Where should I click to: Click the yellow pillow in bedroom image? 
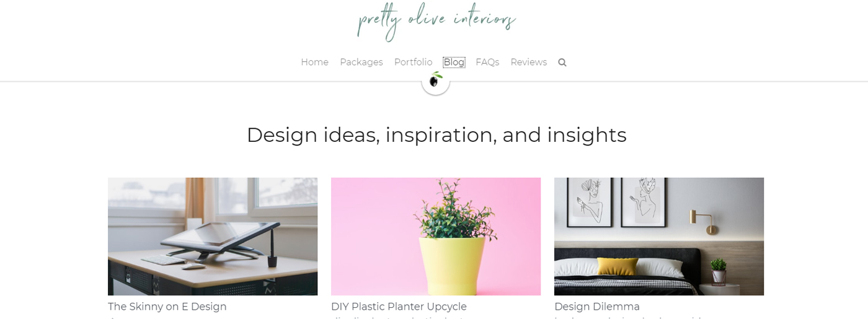tap(617, 267)
